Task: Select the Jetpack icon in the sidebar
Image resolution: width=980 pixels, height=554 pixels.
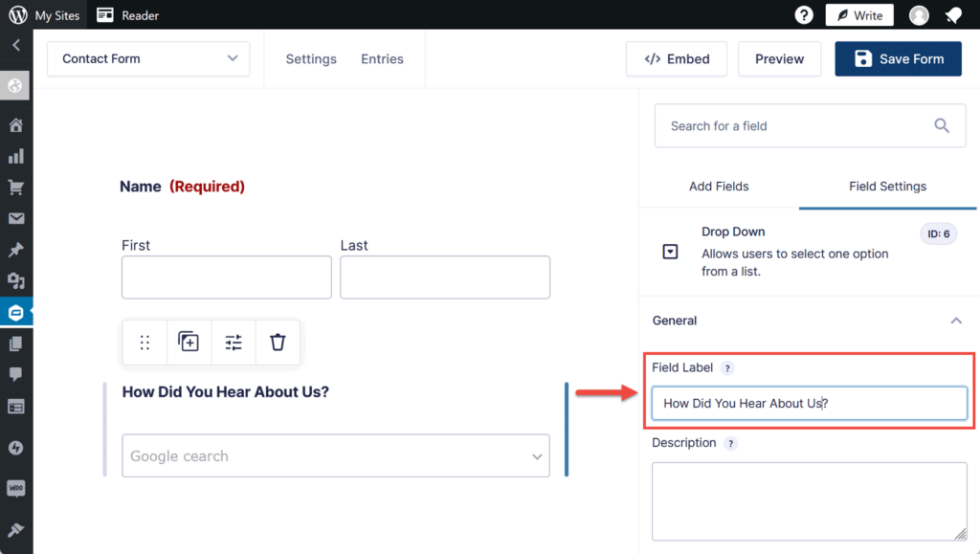Action: click(x=15, y=447)
